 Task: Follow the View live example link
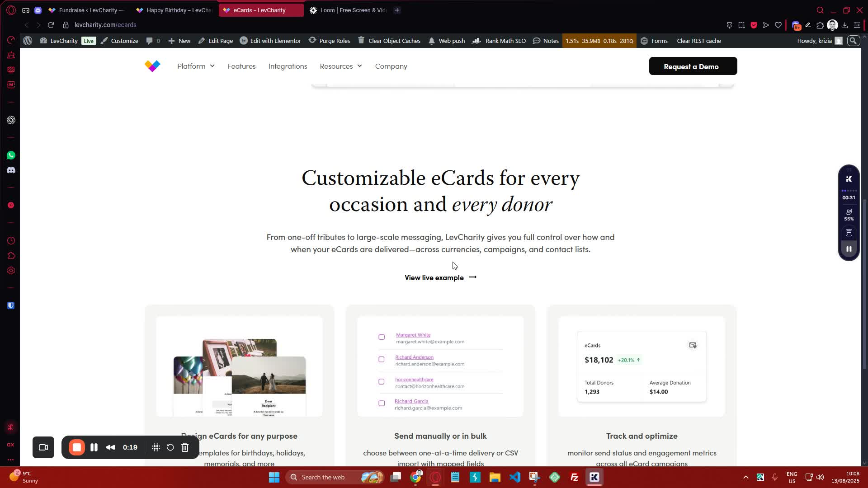tap(440, 277)
